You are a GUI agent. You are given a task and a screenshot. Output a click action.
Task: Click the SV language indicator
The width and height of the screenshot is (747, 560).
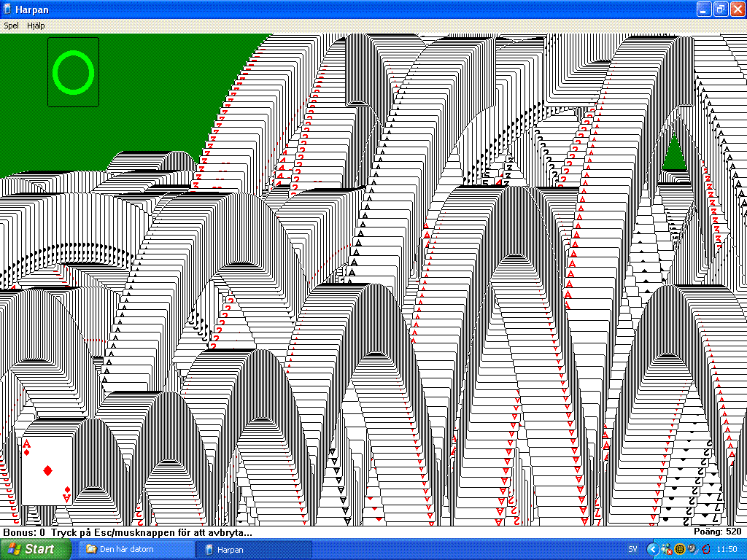pos(632,549)
